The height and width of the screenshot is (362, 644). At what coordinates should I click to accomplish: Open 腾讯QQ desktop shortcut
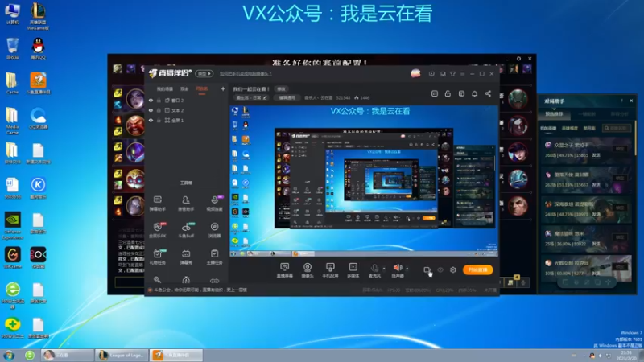tap(38, 48)
